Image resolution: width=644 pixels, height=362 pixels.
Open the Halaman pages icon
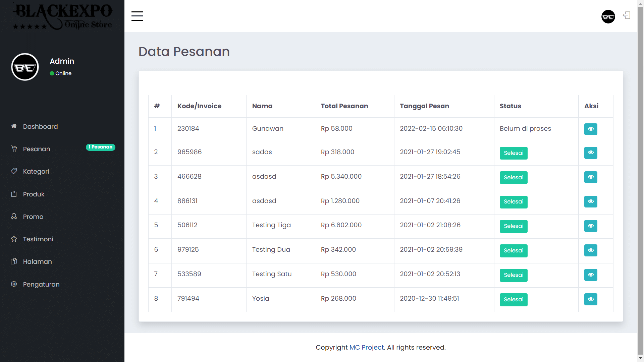tap(14, 261)
